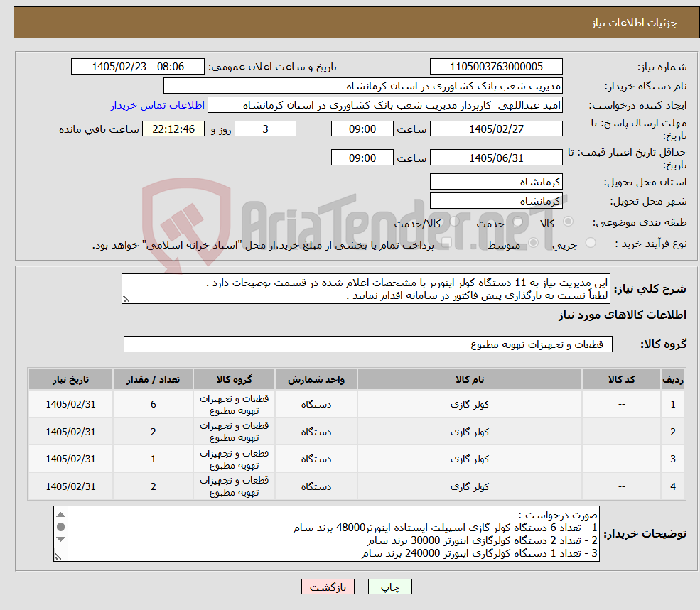Screen dimensions: 700x610
Task: Click the buyer organization name field
Action: (x=363, y=86)
